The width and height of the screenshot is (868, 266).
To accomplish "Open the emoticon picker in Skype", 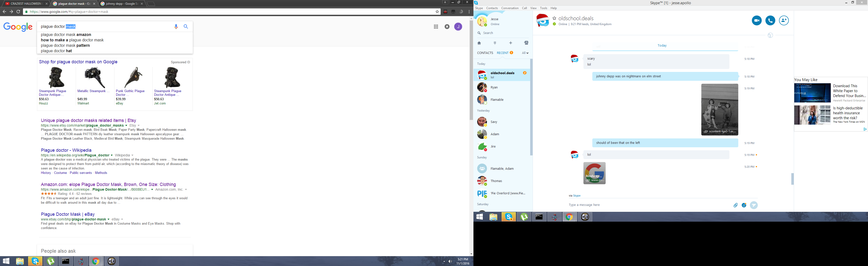I will point(744,205).
